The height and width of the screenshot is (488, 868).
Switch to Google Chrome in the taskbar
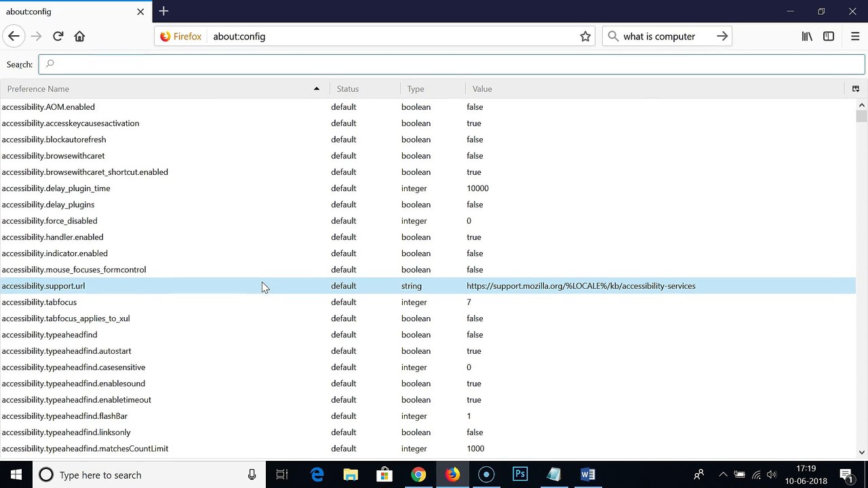click(418, 474)
